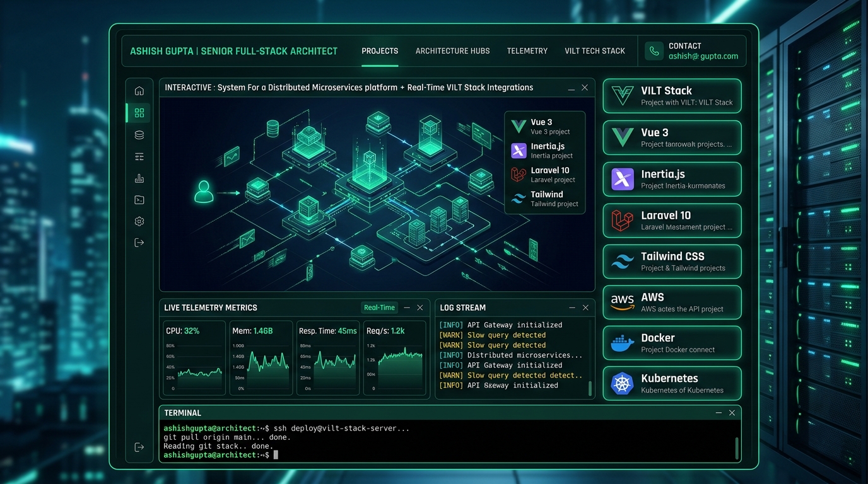Open the list filter icon in sidebar
Viewport: 868px width, 484px height.
click(x=139, y=157)
